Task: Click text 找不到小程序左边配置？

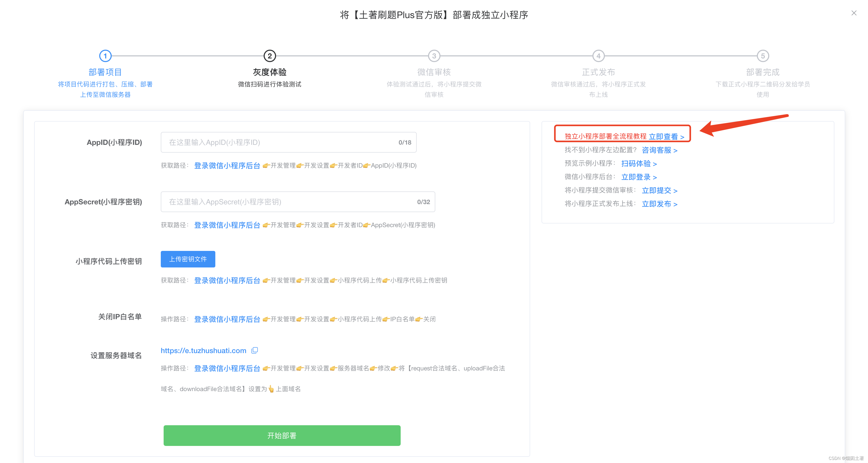Action: (x=601, y=150)
